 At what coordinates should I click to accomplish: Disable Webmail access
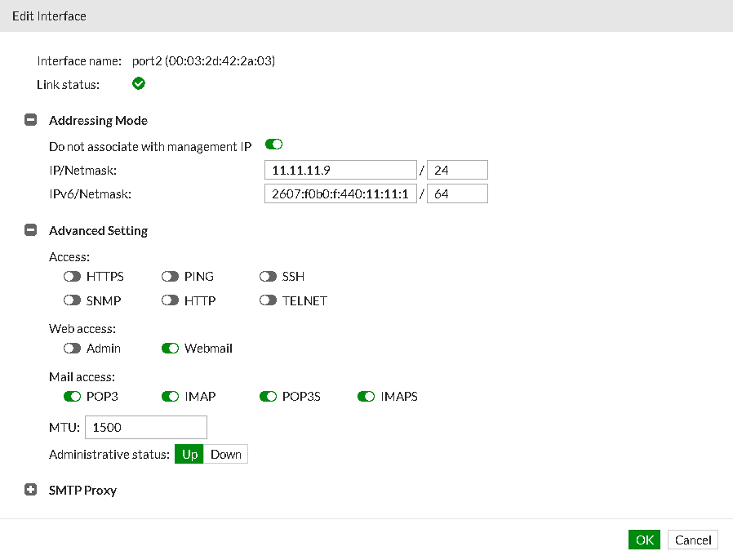(x=170, y=349)
